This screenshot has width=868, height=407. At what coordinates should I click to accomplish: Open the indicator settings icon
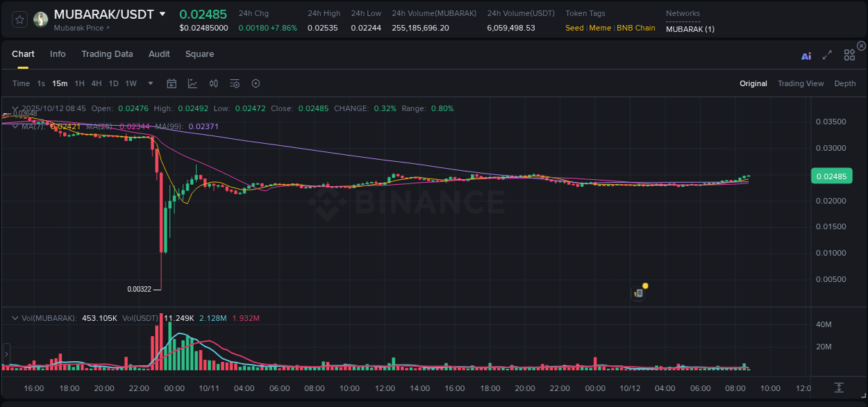234,83
